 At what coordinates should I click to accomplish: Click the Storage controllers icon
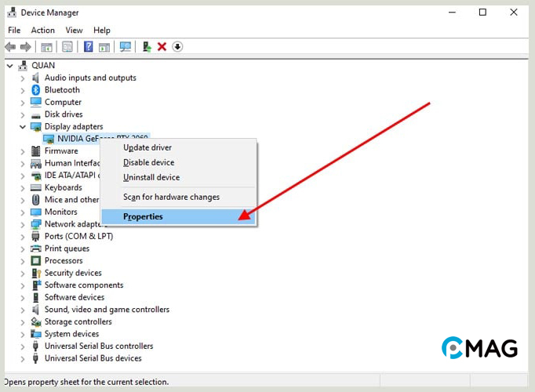[36, 321]
